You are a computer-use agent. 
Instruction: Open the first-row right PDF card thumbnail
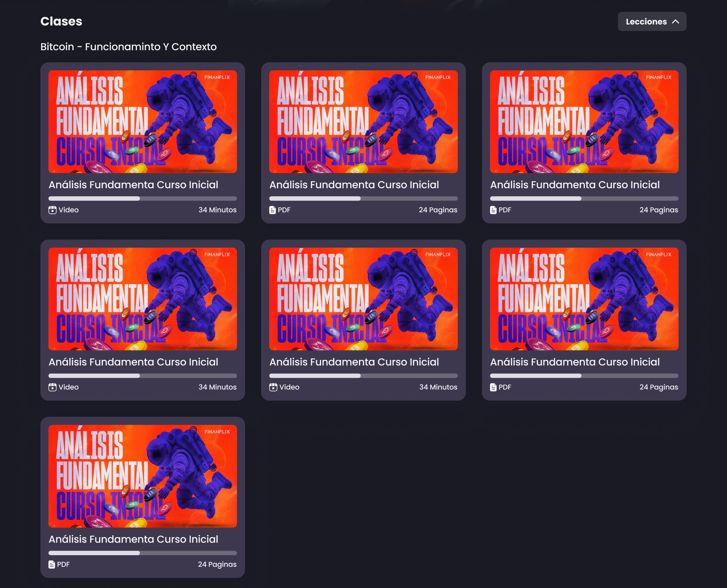point(584,122)
